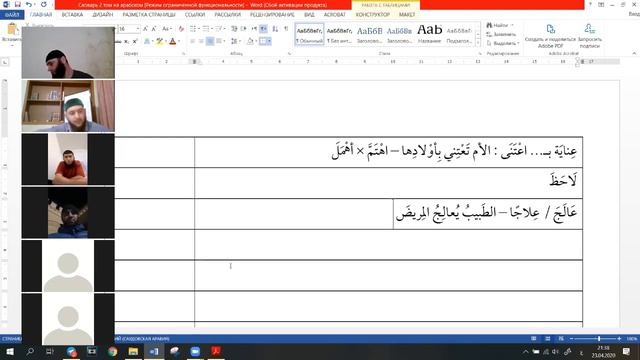
Task: Paste from clipboard with the Вставить button
Action: tap(11, 33)
